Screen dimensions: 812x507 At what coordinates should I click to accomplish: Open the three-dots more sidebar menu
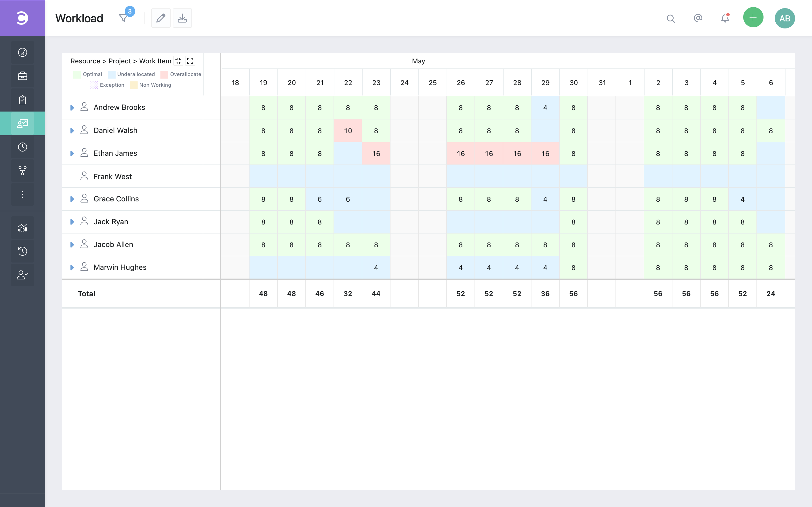click(x=23, y=194)
